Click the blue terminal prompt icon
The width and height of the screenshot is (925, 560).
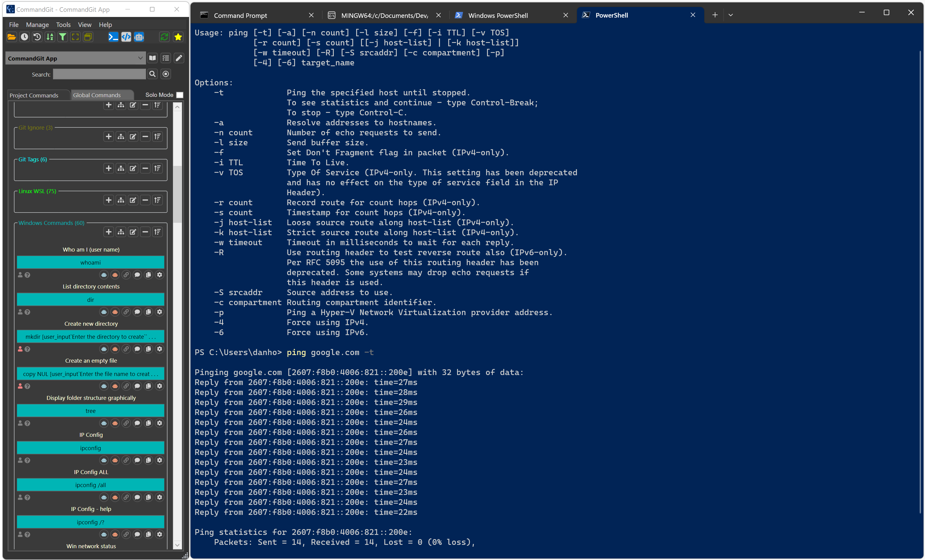pyautogui.click(x=113, y=37)
